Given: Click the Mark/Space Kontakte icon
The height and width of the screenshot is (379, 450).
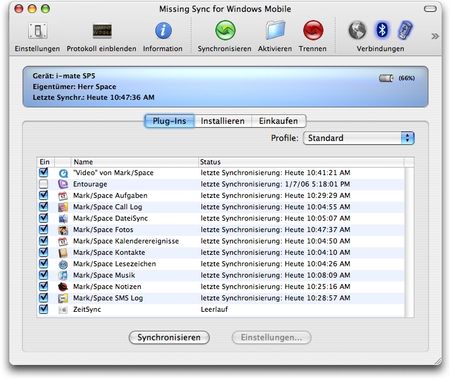Looking at the screenshot, I should 63,252.
